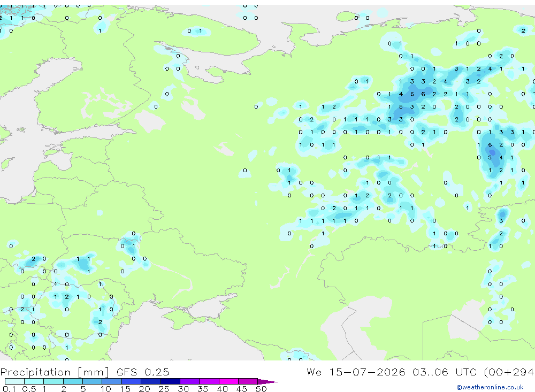Image resolution: width=535 pixels, height=392 pixels.
Task: Click the legend scale label "20"
Action: tap(144, 389)
